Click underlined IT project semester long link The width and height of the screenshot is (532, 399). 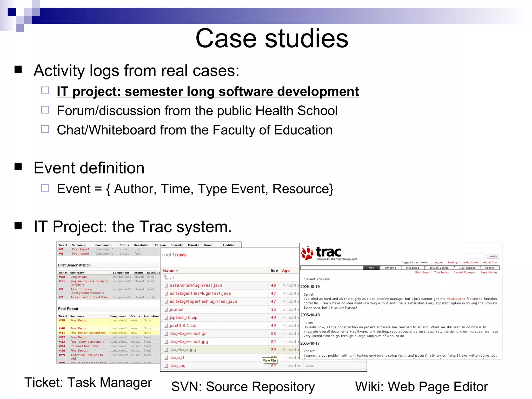click(208, 92)
